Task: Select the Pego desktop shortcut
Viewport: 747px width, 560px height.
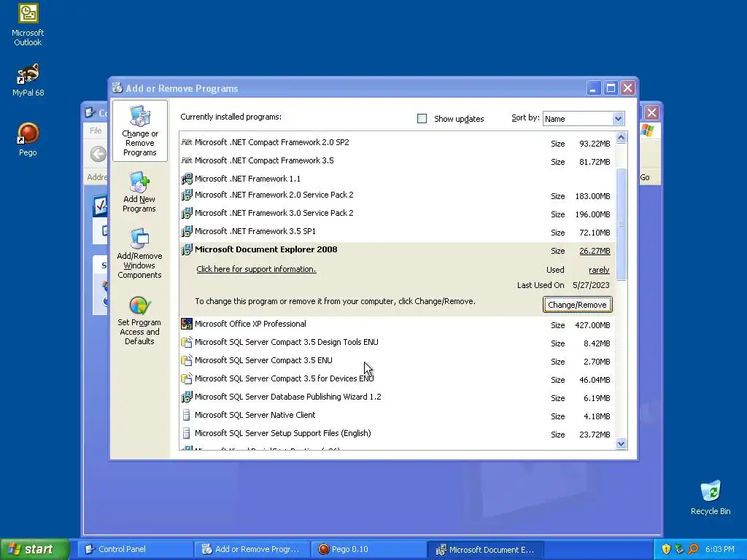Action: pyautogui.click(x=28, y=139)
